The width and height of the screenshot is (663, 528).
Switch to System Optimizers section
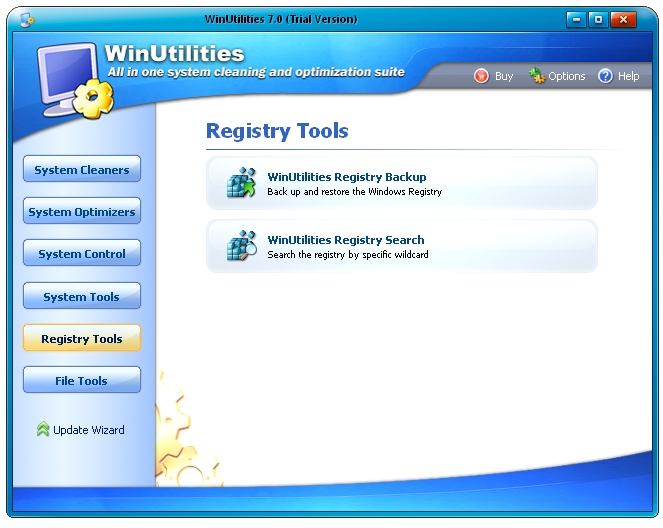(x=82, y=211)
